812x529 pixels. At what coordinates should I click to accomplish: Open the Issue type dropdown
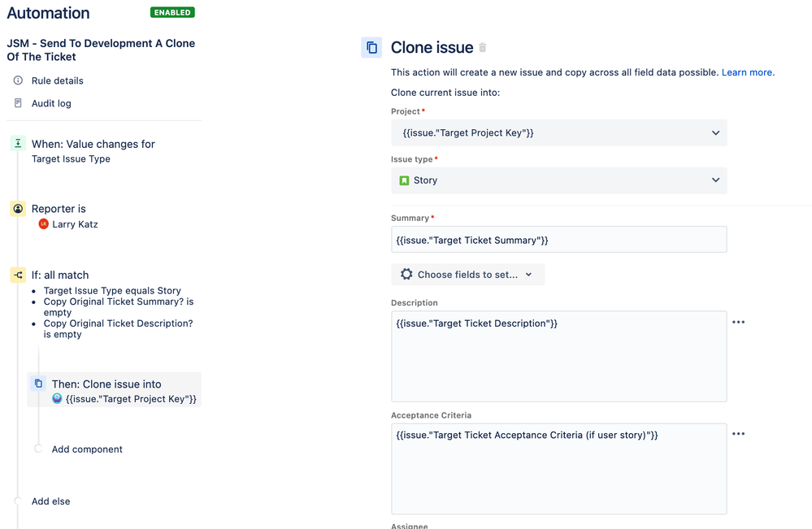click(558, 180)
